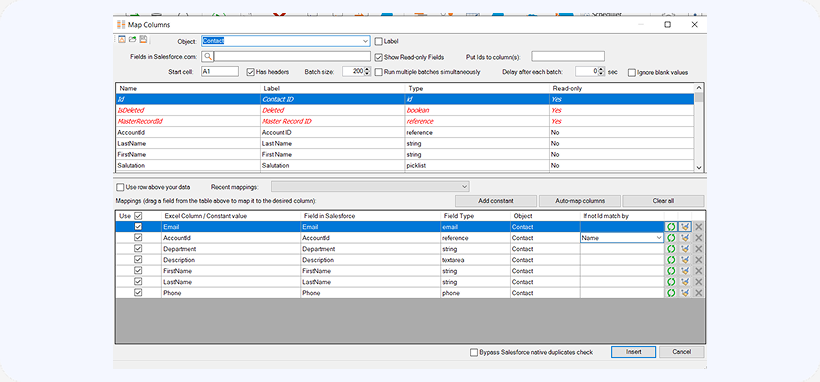Click fields list scrollbar down arrow
This screenshot has width=820, height=382.
point(699,167)
